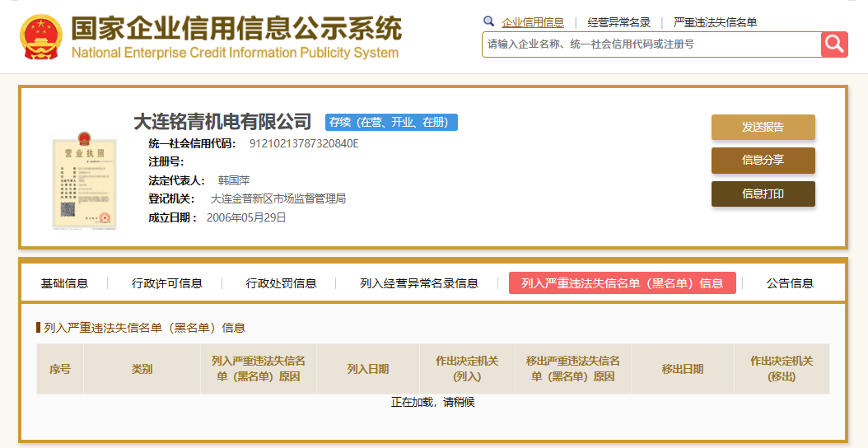The height and width of the screenshot is (448, 868).
Task: Click the 信息分享 button
Action: pyautogui.click(x=763, y=160)
